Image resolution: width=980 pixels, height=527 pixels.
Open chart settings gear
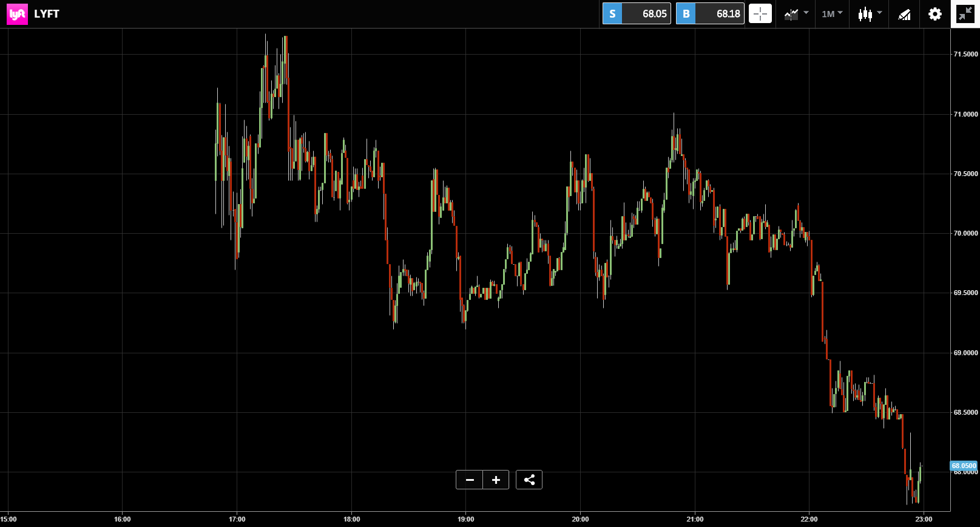pos(935,14)
